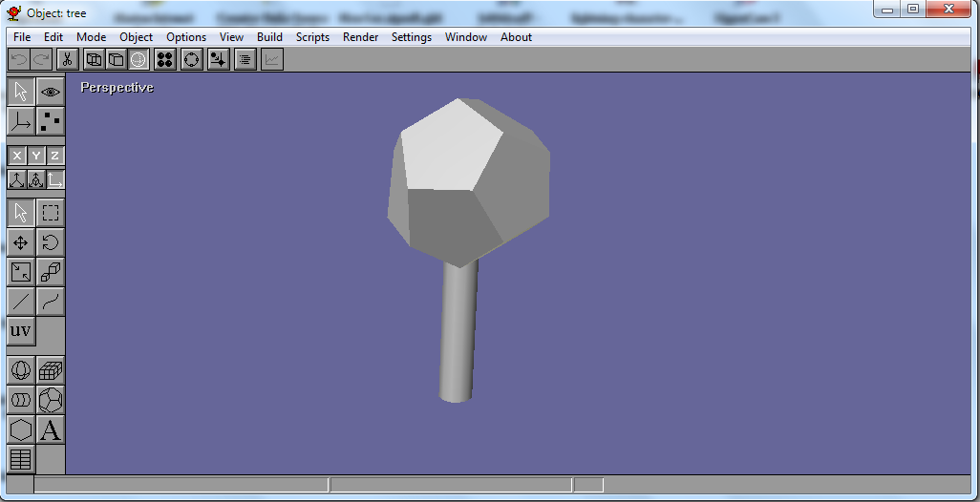Image resolution: width=980 pixels, height=502 pixels.
Task: Click the curved path spline tool
Action: click(51, 302)
